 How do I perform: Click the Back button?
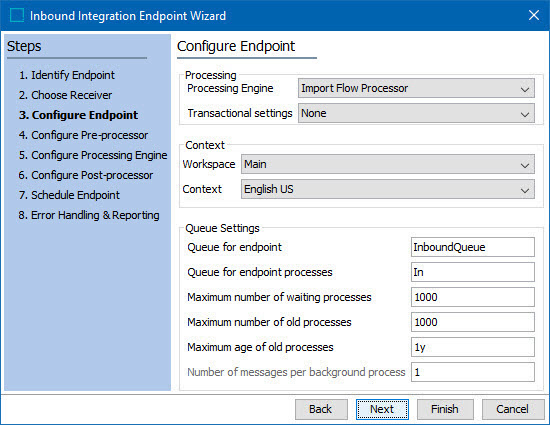pos(321,409)
